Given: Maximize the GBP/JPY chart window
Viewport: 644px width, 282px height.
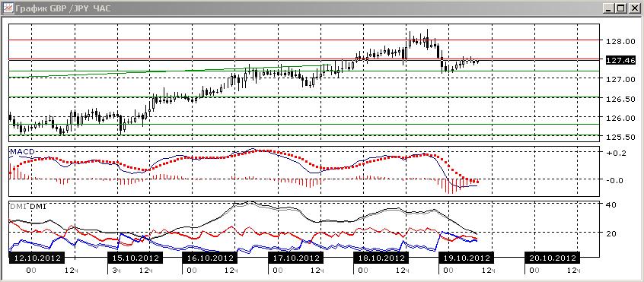Looking at the screenshot, I should 620,8.
